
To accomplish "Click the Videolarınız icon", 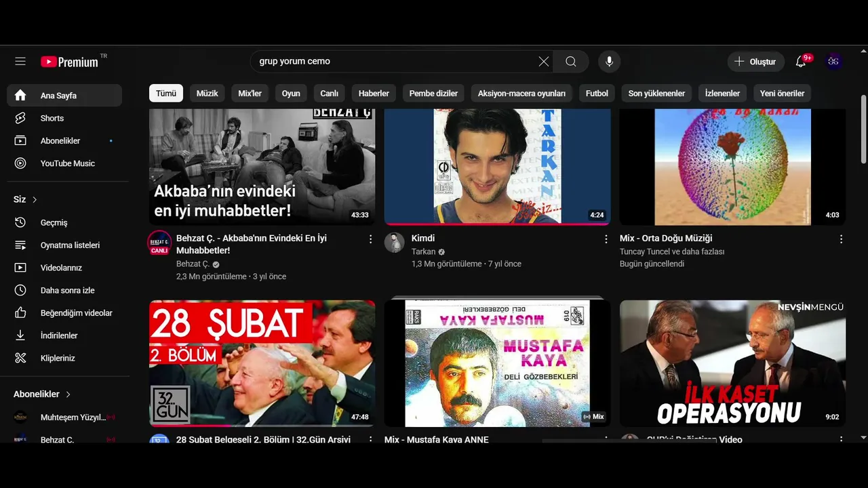I will [20, 268].
